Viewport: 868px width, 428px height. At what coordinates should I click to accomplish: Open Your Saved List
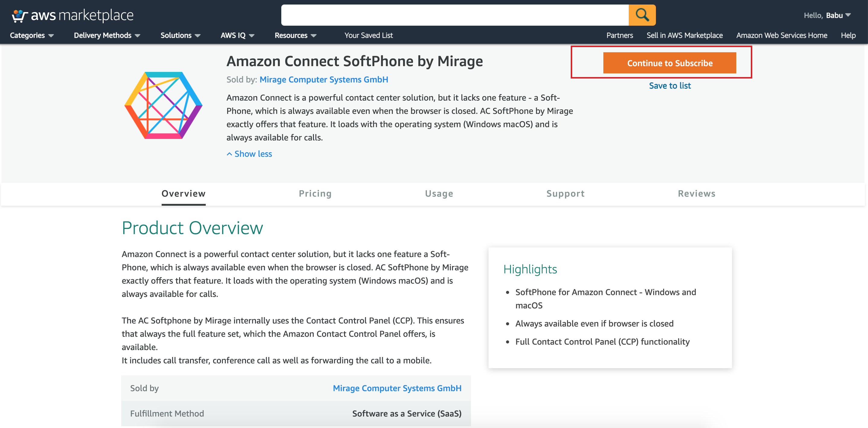[368, 35]
